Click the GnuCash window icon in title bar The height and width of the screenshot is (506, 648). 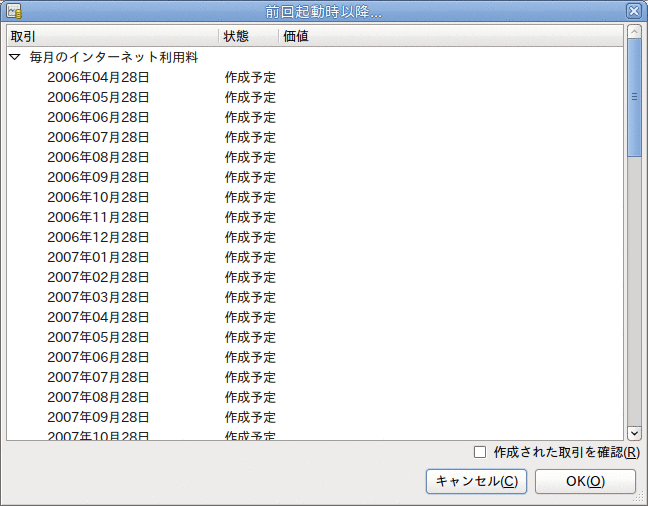click(14, 11)
